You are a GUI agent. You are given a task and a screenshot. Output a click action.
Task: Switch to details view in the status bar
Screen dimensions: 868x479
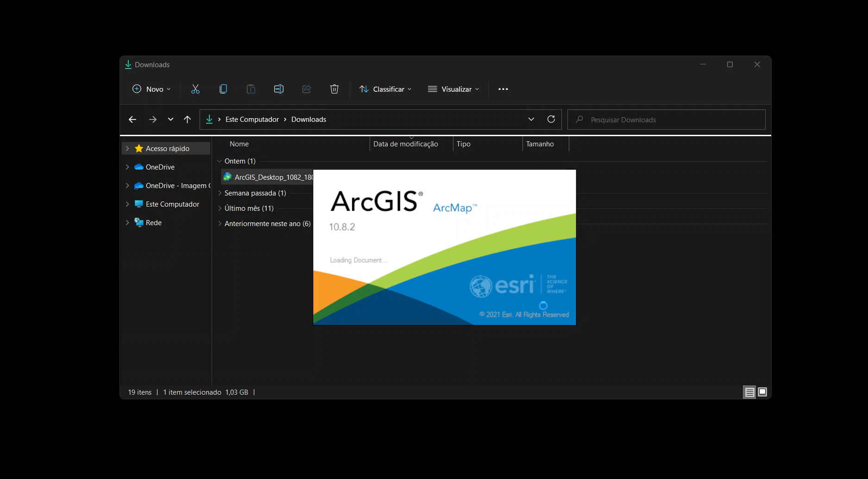click(x=749, y=392)
